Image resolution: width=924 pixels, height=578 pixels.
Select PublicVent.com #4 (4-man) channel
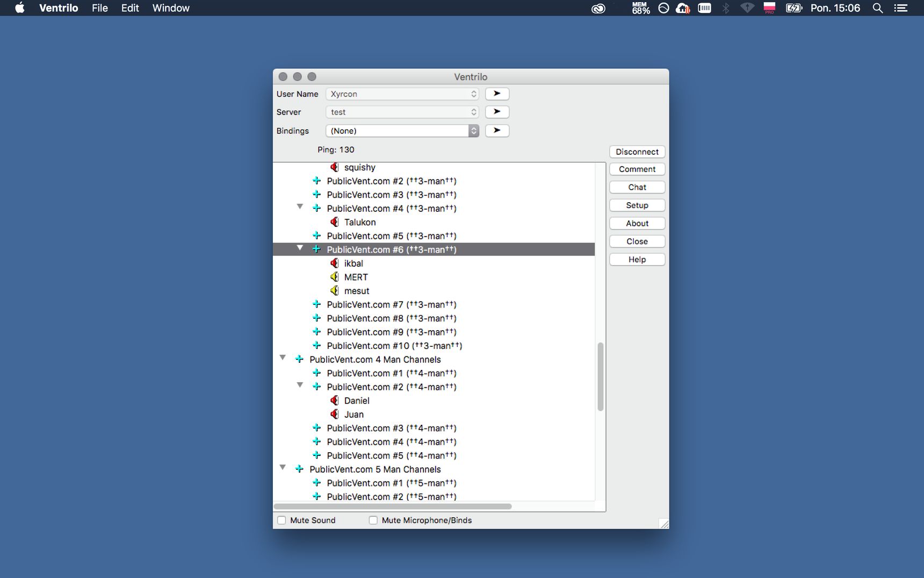click(x=392, y=442)
